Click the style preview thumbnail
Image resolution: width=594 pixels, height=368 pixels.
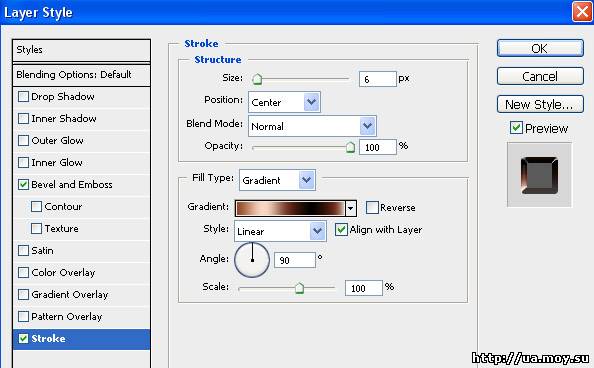tap(539, 175)
